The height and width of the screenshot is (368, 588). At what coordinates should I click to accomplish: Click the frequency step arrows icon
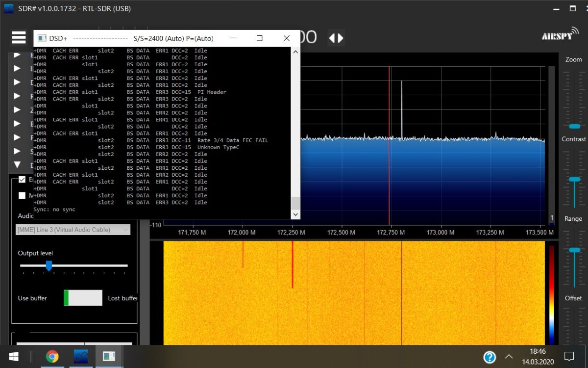click(336, 38)
